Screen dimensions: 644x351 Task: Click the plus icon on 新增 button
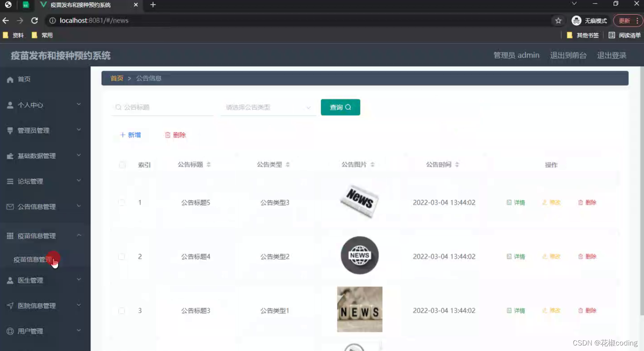[123, 135]
